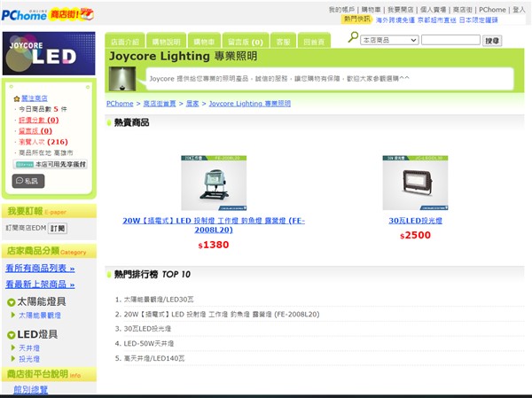Click 購物車 in the top bar
The width and height of the screenshot is (532, 398).
coord(371,10)
